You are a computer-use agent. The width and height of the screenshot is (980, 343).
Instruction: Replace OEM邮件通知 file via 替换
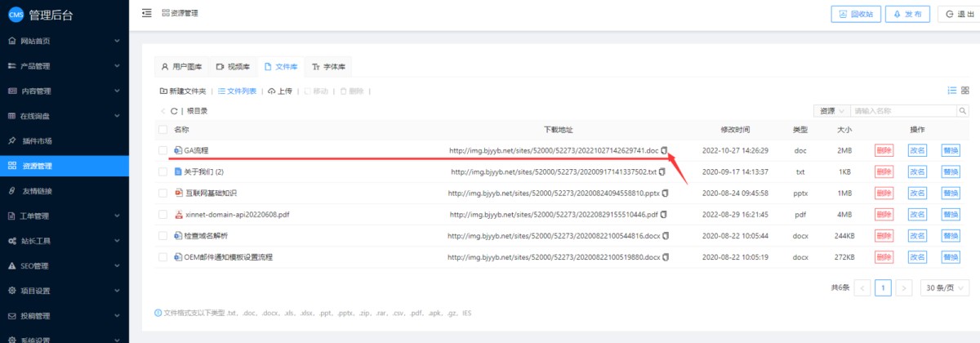[x=951, y=256]
